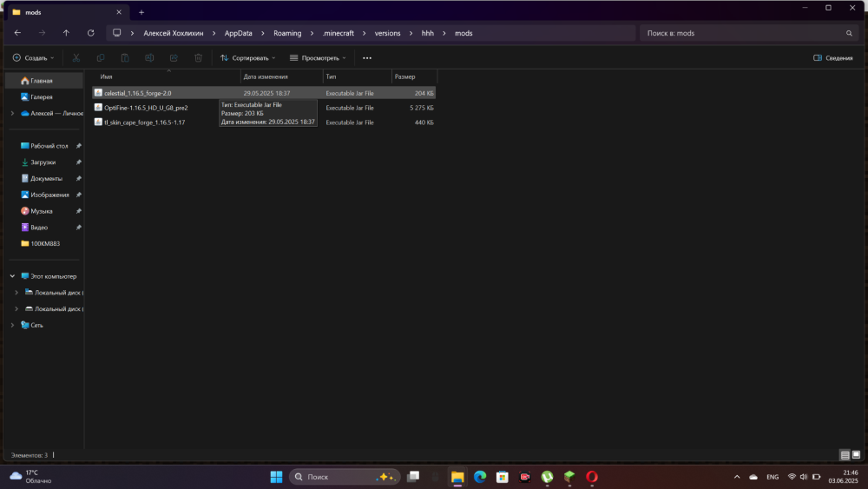Open 100KM883 folder in the sidebar
Viewport: 868px width, 489px height.
click(x=43, y=244)
